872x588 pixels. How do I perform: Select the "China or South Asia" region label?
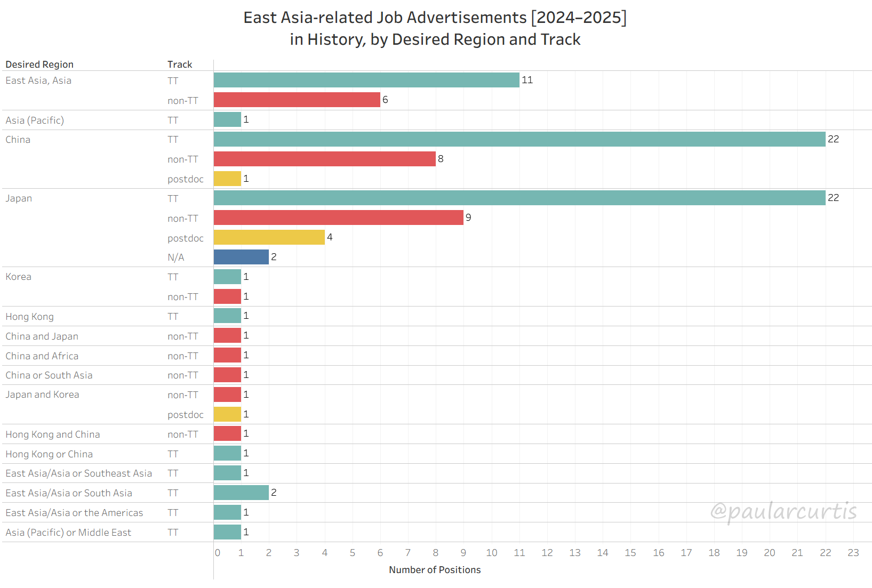pos(49,375)
